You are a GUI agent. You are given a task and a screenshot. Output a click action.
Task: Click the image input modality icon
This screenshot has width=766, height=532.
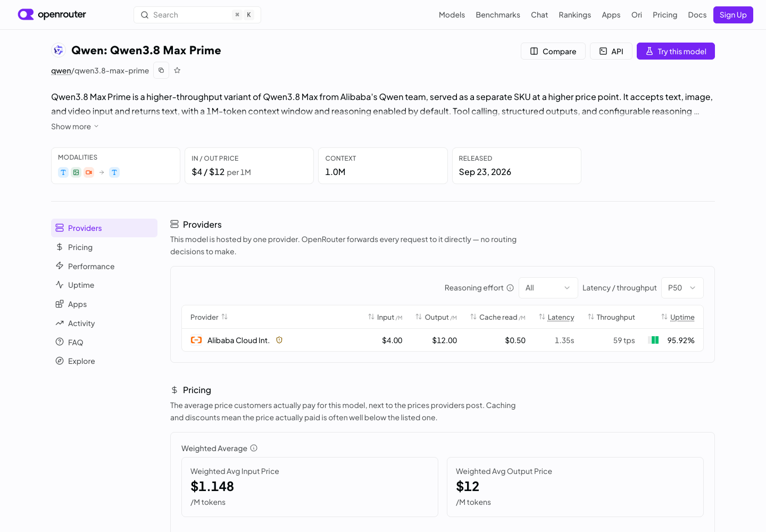coord(76,172)
